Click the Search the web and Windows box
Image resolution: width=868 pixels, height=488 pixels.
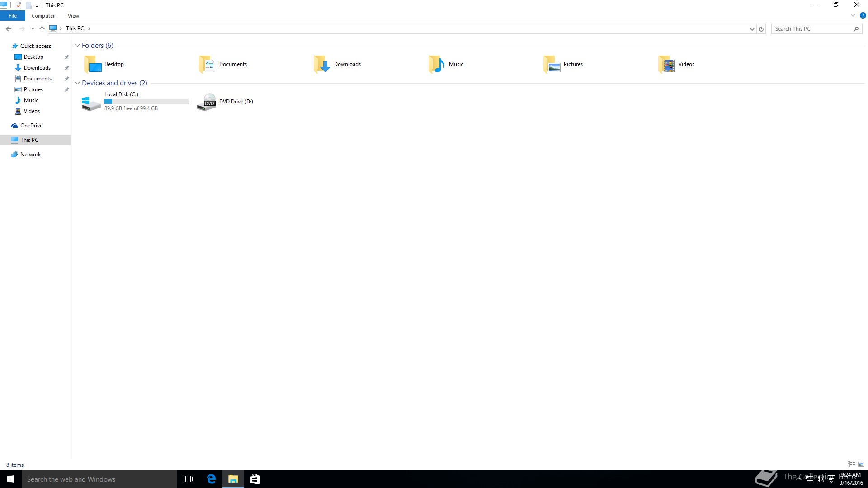tap(99, 479)
